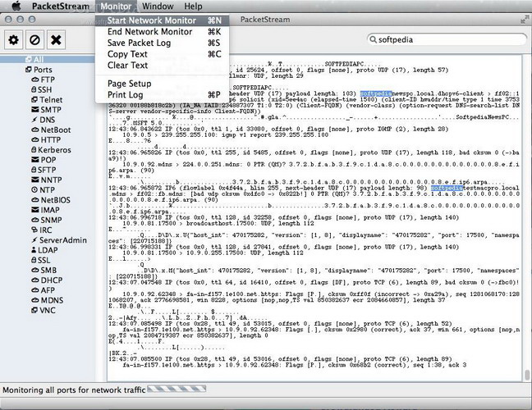This screenshot has width=532, height=410.
Task: Click the stop monitoring circle-slash button
Action: pos(34,40)
